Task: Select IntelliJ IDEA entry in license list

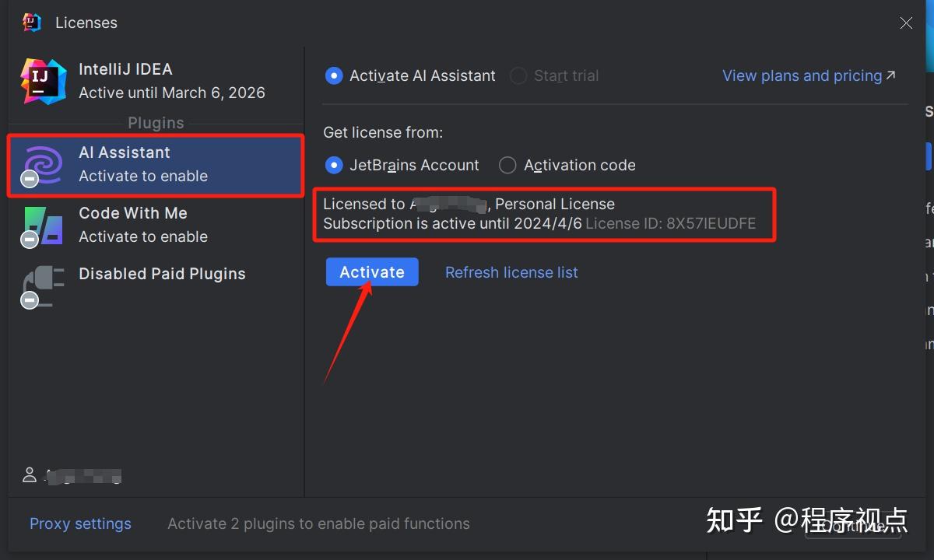Action: [171, 81]
